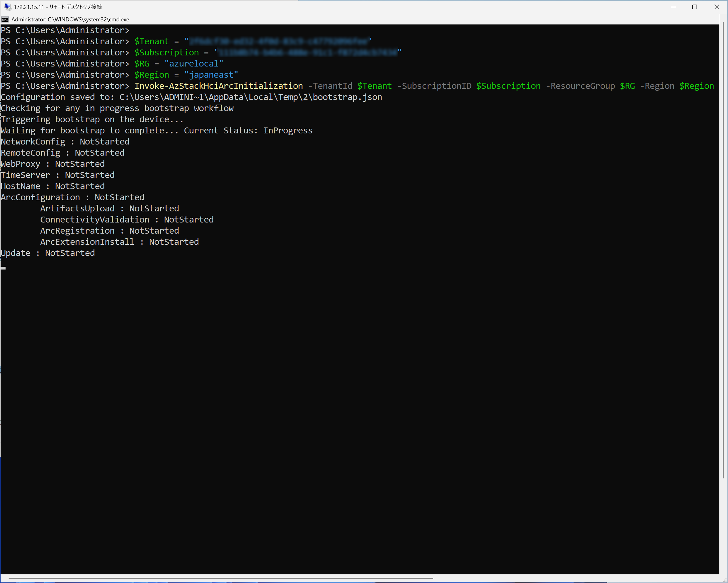Screen dimensions: 728x583
Task: Click the cmd.exe icon in inner title bar
Action: click(x=5, y=20)
